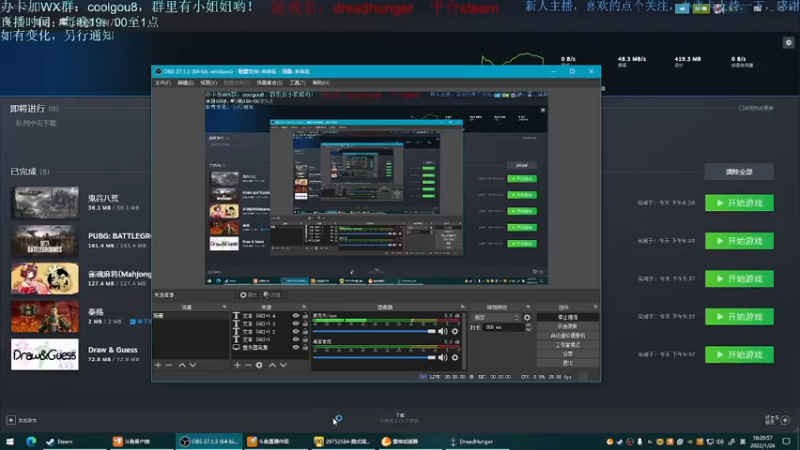Click the Start Recording button in Controls

[567, 327]
